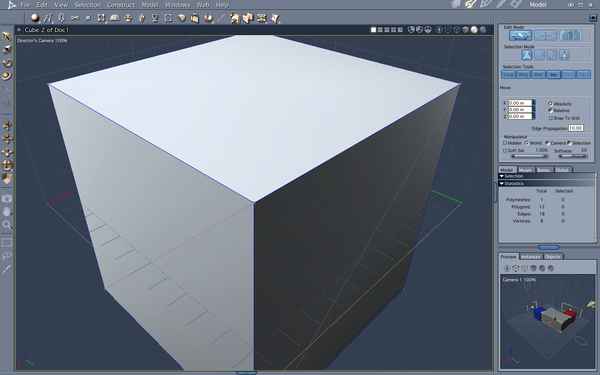Image resolution: width=600 pixels, height=375 pixels.
Task: Click the Ring selection tool button
Action: pos(523,75)
